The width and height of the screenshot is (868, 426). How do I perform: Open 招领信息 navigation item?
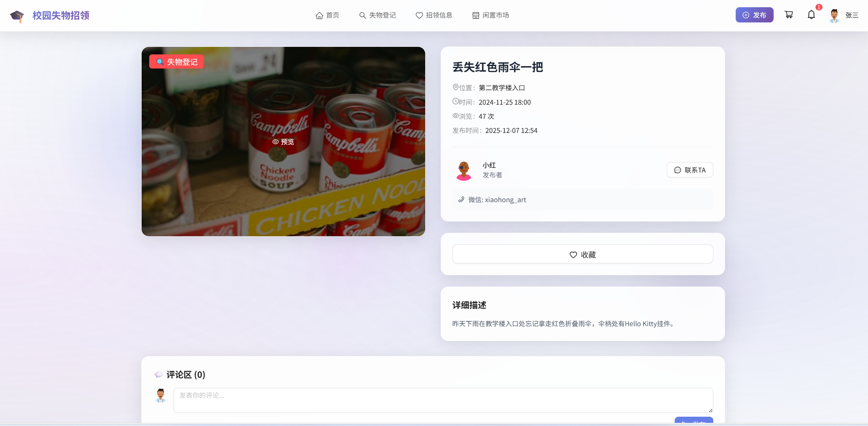coord(434,15)
